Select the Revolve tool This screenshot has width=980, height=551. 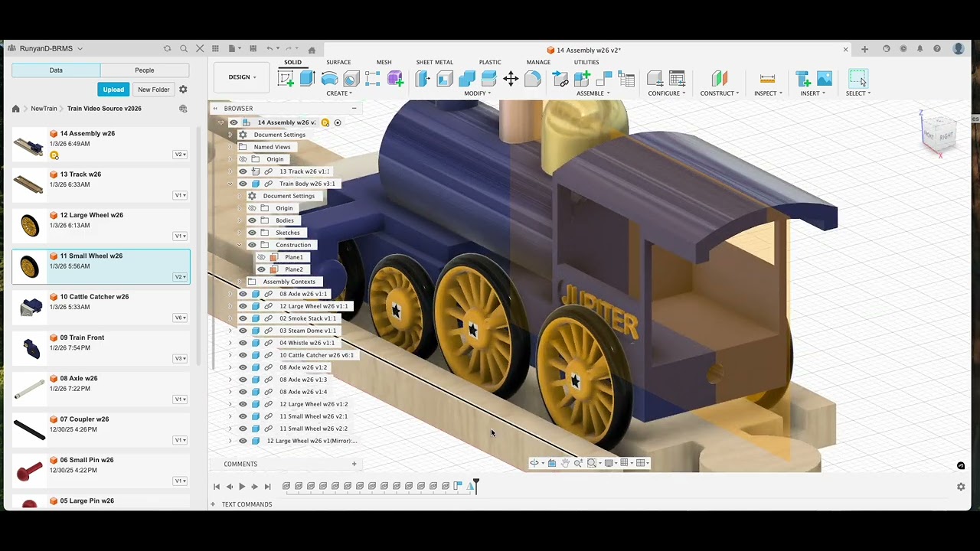(329, 79)
